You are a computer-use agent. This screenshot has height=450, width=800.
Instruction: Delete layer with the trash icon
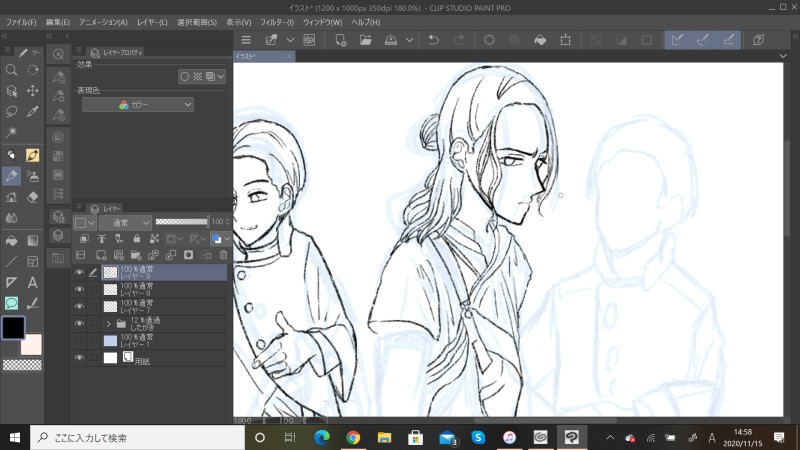(x=223, y=255)
